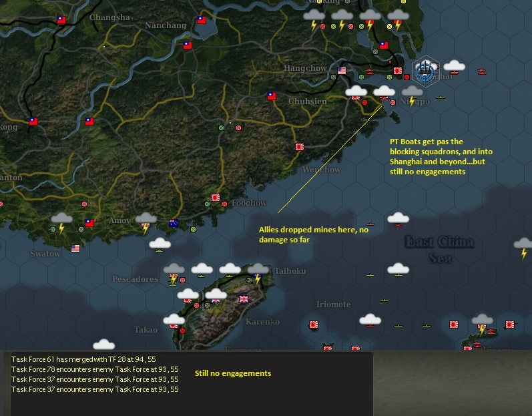Click the Pescadores label
Image resolution: width=532 pixels, height=416 pixels.
(135, 279)
